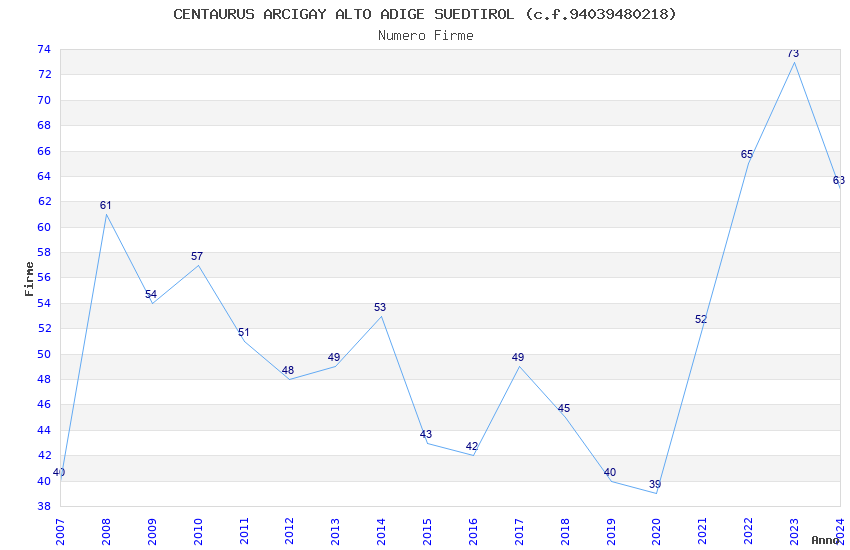Click the y-axis label Firme
The image size is (850, 550).
pos(29,279)
